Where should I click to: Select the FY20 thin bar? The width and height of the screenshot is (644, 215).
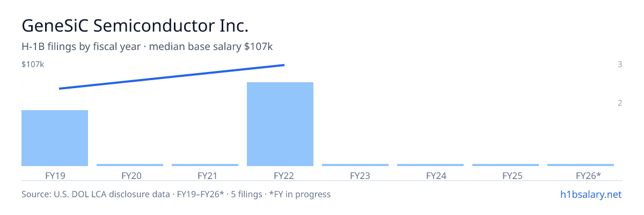click(x=130, y=165)
